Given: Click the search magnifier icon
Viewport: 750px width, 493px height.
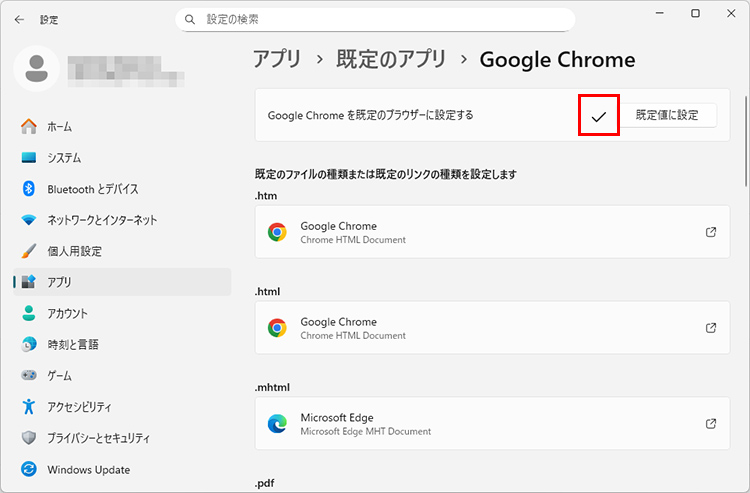Looking at the screenshot, I should pos(191,20).
